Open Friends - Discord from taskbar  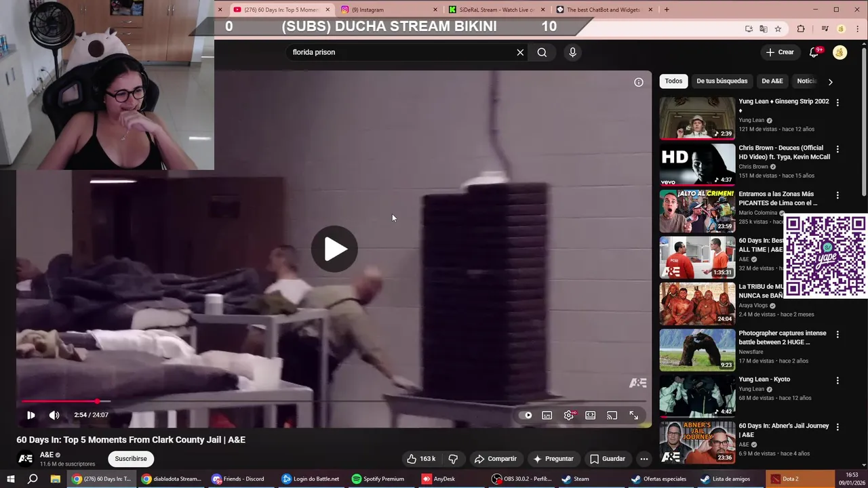coord(239,479)
